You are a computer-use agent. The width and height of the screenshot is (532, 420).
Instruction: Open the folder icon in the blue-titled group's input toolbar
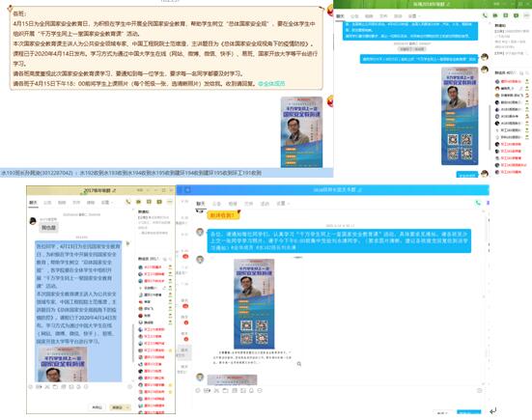pyautogui.click(x=225, y=390)
